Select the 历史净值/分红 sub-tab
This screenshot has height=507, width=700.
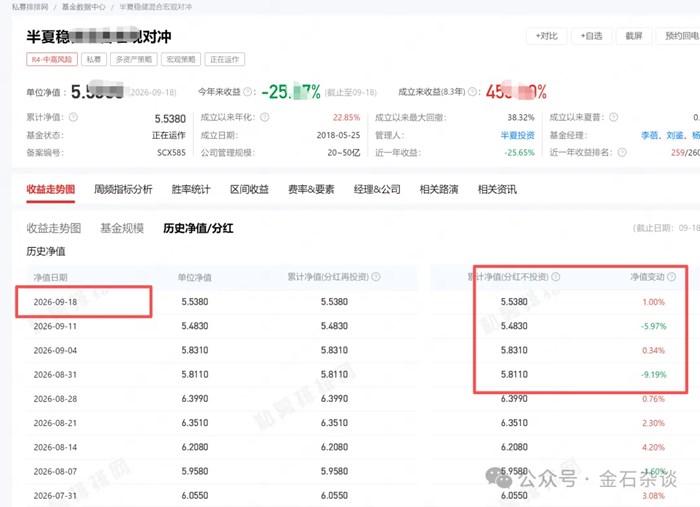click(198, 229)
